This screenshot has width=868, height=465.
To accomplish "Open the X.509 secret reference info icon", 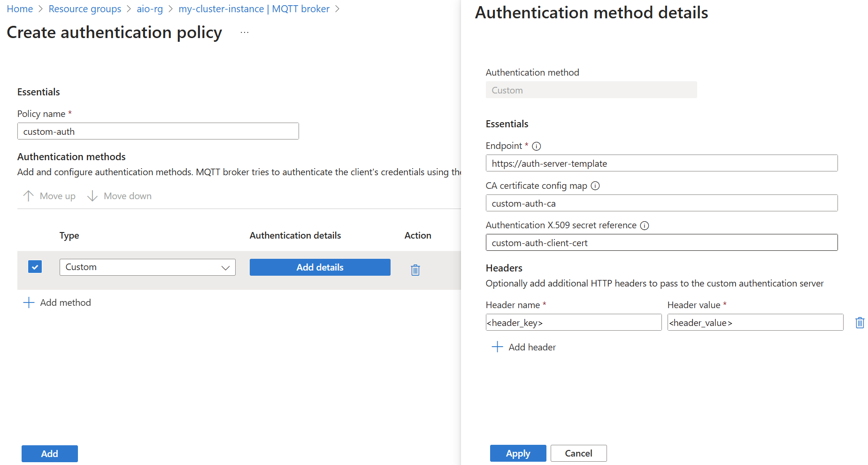I will tap(645, 225).
